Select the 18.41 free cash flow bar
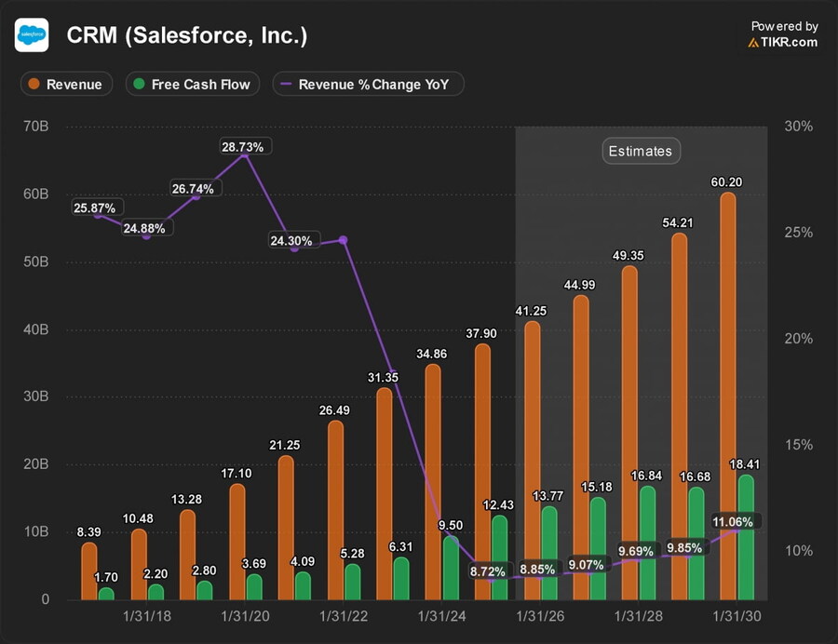838x644 pixels. click(x=746, y=537)
